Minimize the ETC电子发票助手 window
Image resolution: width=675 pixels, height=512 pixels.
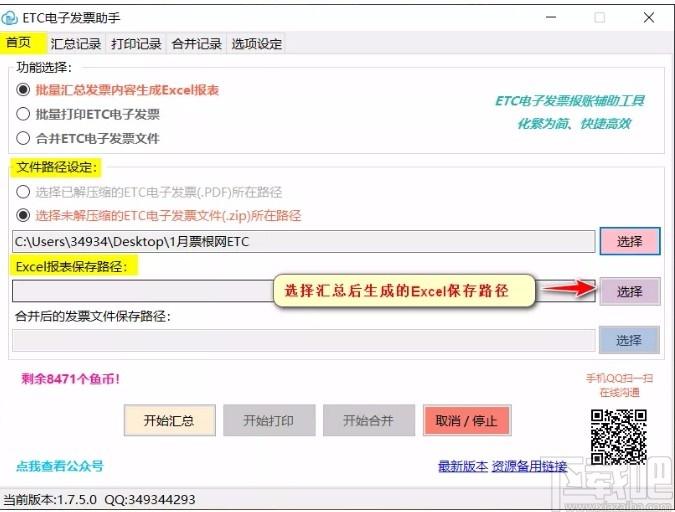[x=551, y=18]
